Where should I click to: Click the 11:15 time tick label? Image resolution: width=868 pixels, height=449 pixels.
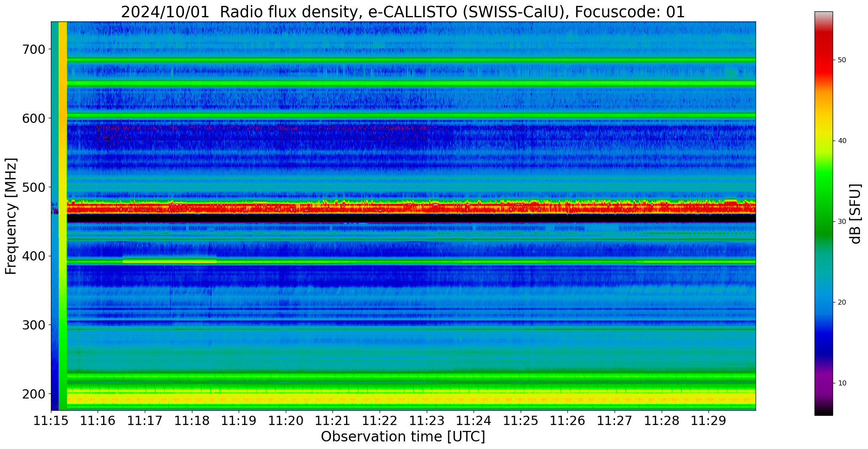click(51, 421)
